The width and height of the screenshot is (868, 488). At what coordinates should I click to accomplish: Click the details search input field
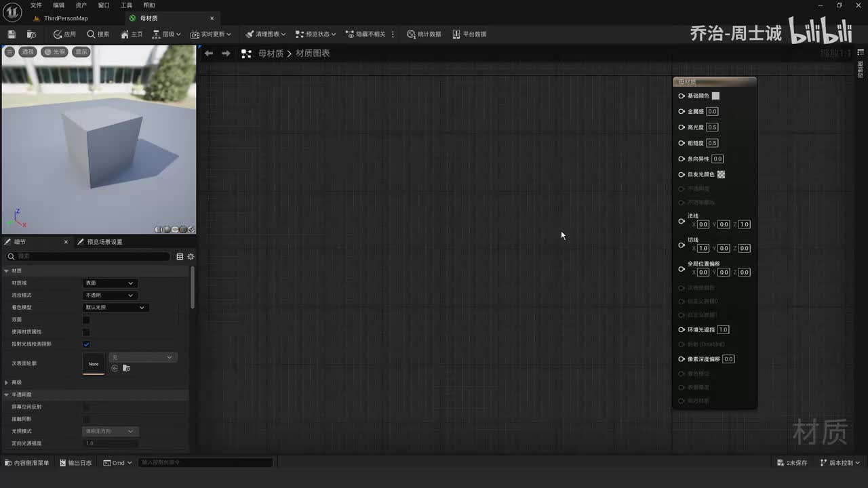click(x=88, y=256)
